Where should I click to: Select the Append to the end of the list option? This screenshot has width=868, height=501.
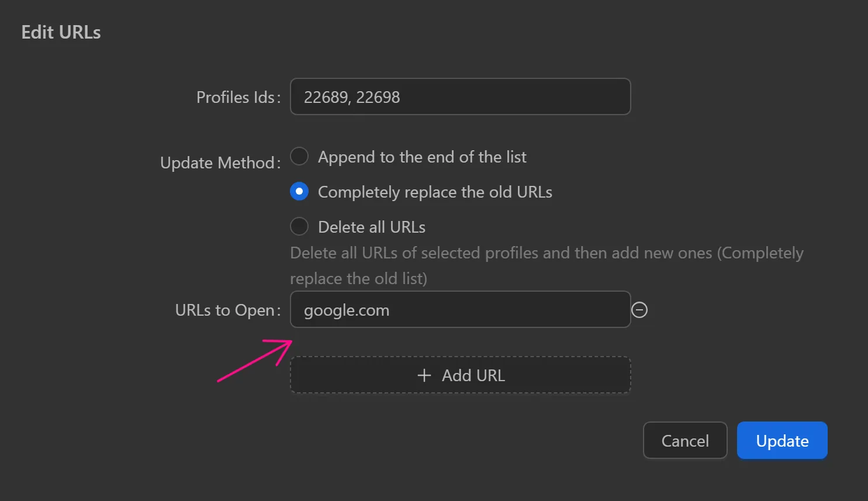click(299, 156)
